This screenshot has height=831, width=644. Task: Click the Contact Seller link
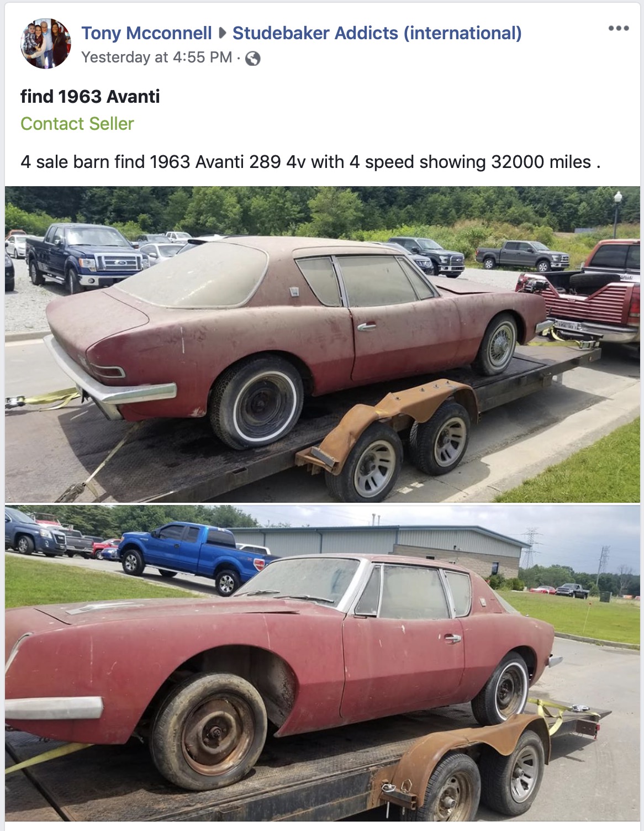(x=77, y=124)
